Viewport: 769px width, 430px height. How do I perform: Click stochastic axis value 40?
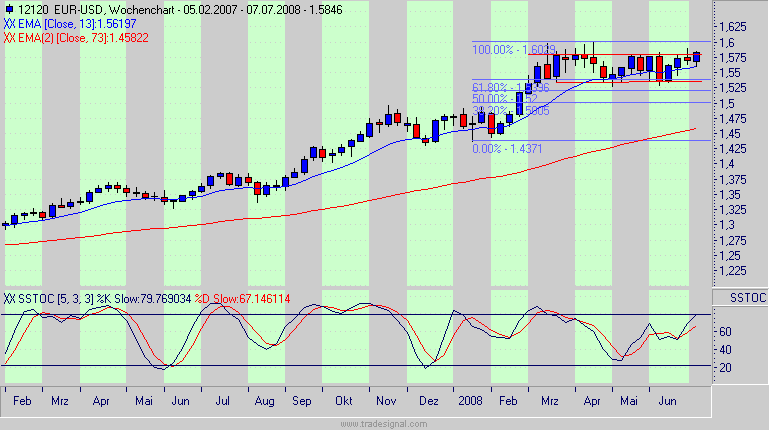(725, 350)
